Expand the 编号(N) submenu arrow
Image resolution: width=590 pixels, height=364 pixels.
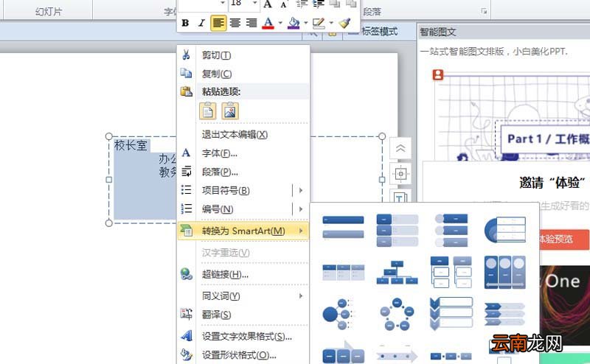coord(301,209)
